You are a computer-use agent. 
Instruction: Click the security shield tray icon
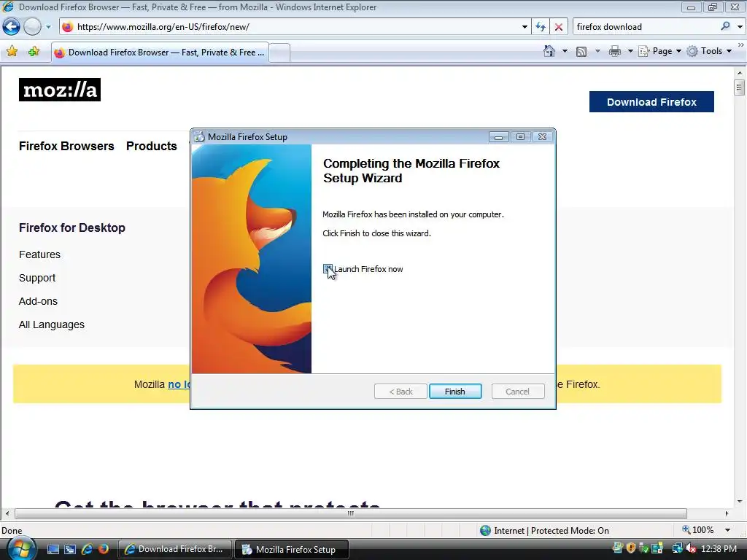(x=631, y=548)
